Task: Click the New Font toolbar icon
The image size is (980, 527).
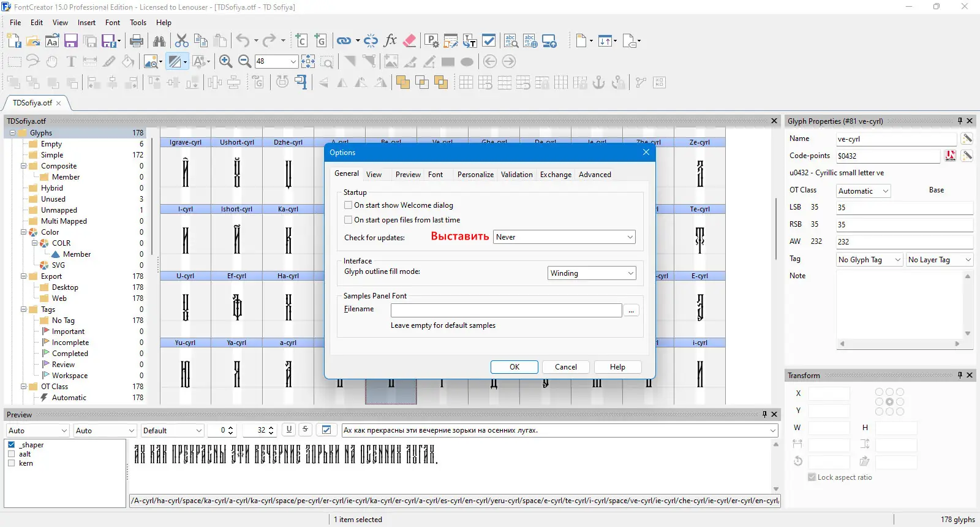Action: pyautogui.click(x=14, y=41)
